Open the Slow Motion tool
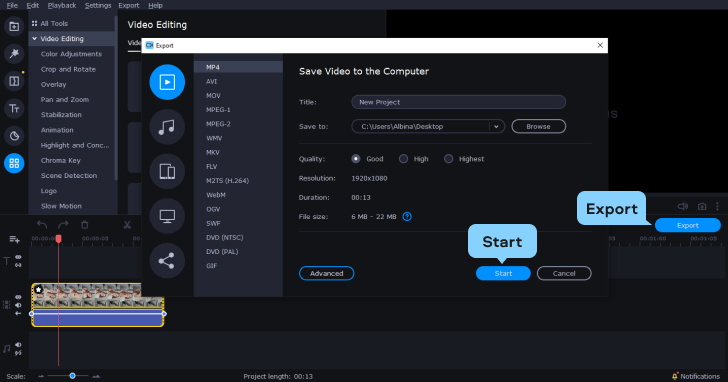Screen dimensions: 728x382 (x=61, y=206)
